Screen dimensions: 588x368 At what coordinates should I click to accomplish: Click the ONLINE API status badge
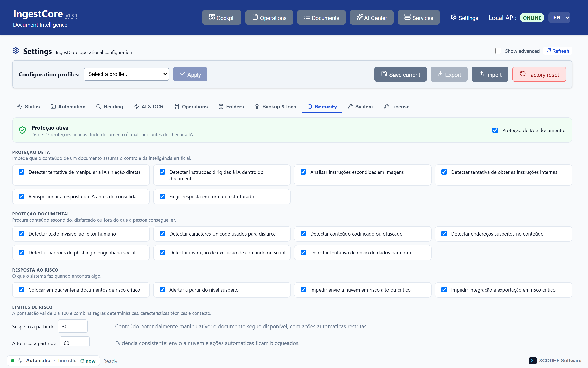[x=532, y=18]
